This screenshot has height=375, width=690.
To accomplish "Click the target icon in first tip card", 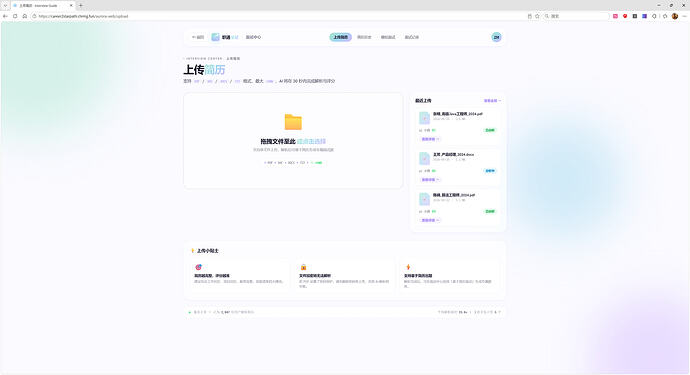I will [x=198, y=267].
